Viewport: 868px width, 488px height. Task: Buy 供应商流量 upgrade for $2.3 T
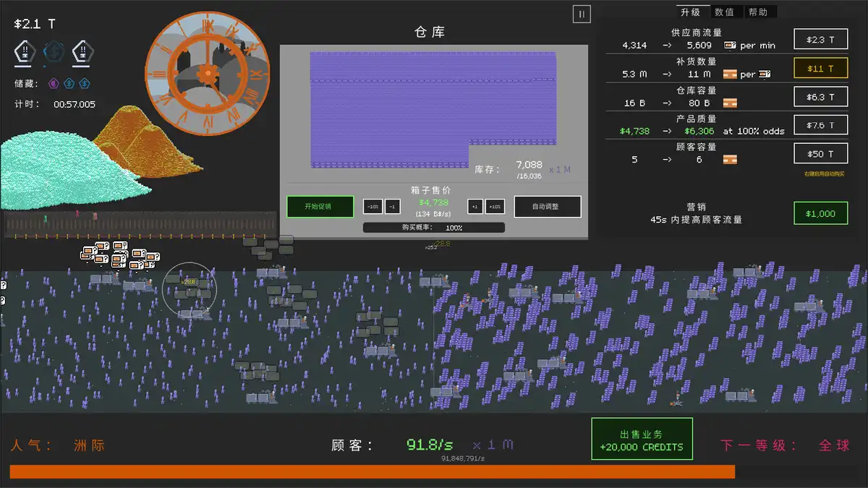[x=820, y=39]
